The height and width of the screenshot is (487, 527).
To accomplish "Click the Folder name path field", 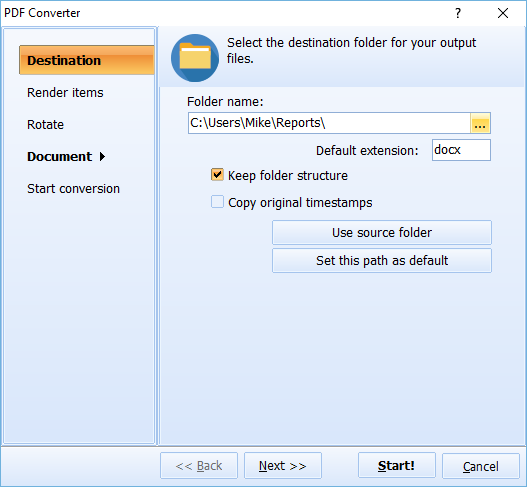I will (329, 123).
